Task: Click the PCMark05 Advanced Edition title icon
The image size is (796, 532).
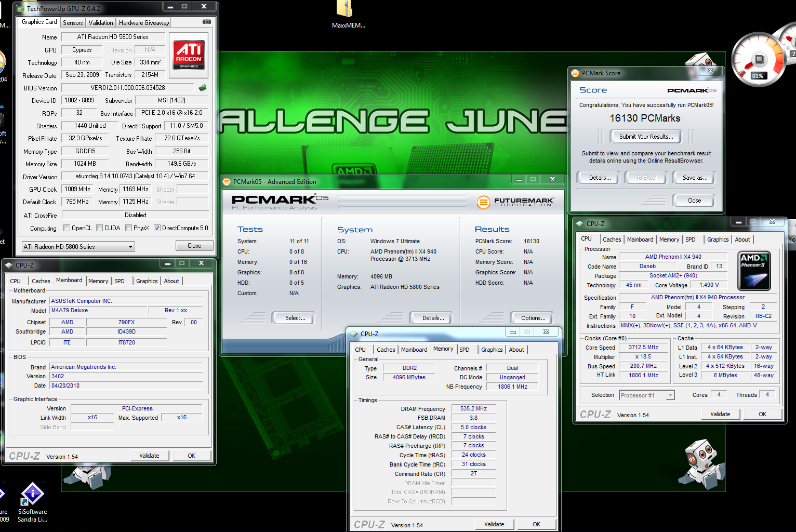Action: point(227,182)
